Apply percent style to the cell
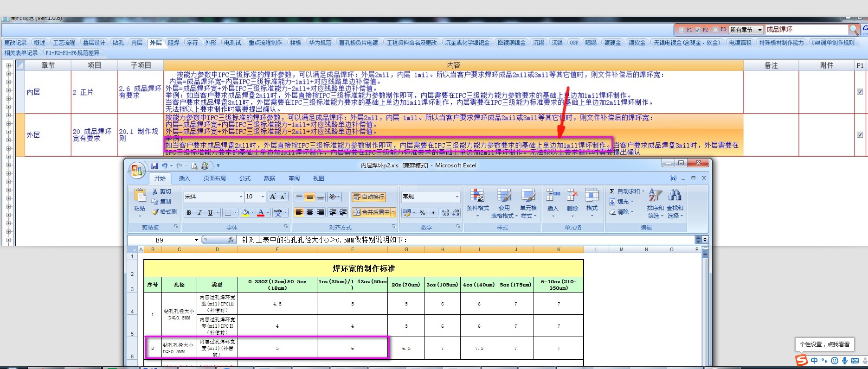Image resolution: width=868 pixels, height=369 pixels. click(422, 213)
